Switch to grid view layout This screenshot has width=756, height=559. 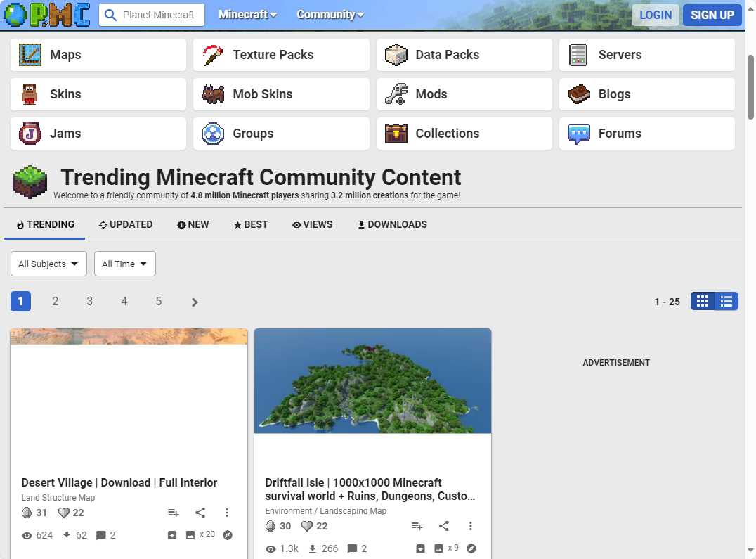(x=703, y=302)
